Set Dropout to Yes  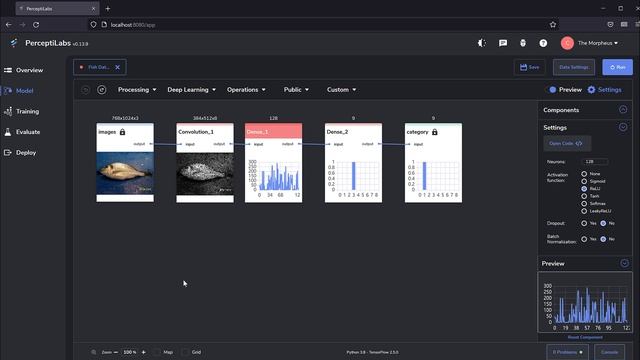[x=584, y=223]
